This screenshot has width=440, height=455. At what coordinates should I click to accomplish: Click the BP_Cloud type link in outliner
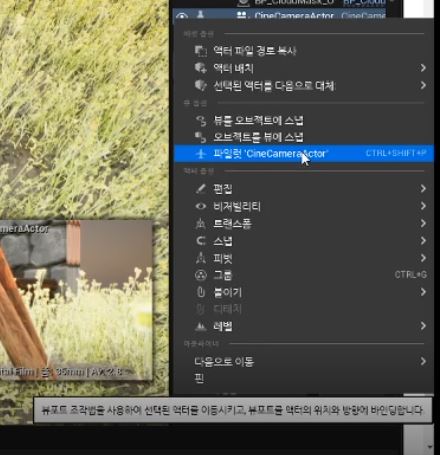pyautogui.click(x=364, y=3)
